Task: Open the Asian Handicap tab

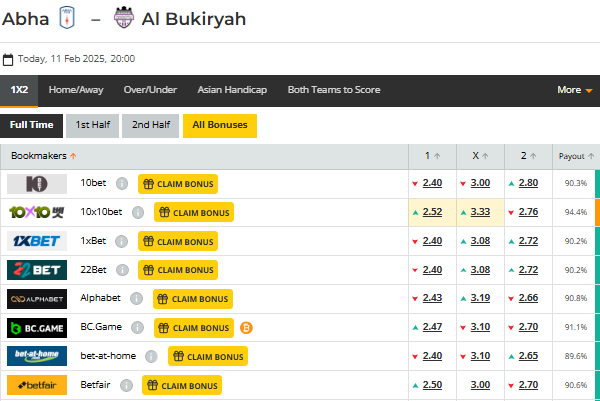Action: tap(232, 90)
